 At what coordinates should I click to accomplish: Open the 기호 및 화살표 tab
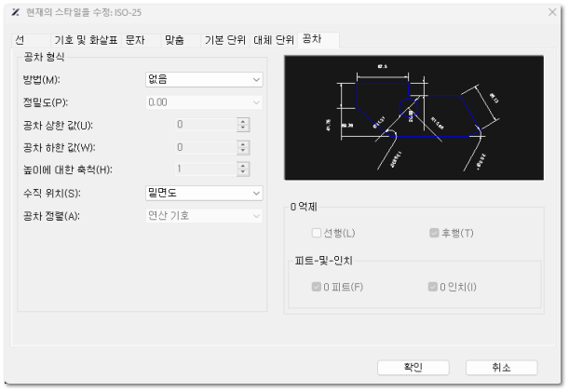86,40
